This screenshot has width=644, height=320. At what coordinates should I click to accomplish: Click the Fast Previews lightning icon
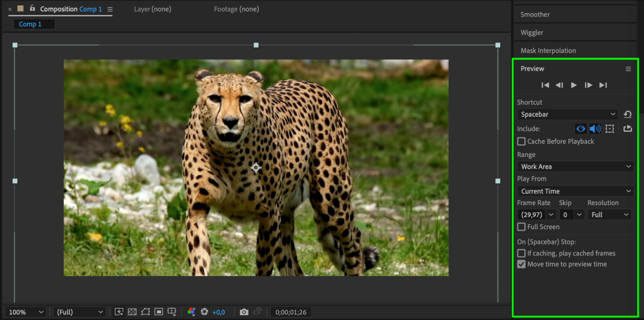[x=119, y=312]
